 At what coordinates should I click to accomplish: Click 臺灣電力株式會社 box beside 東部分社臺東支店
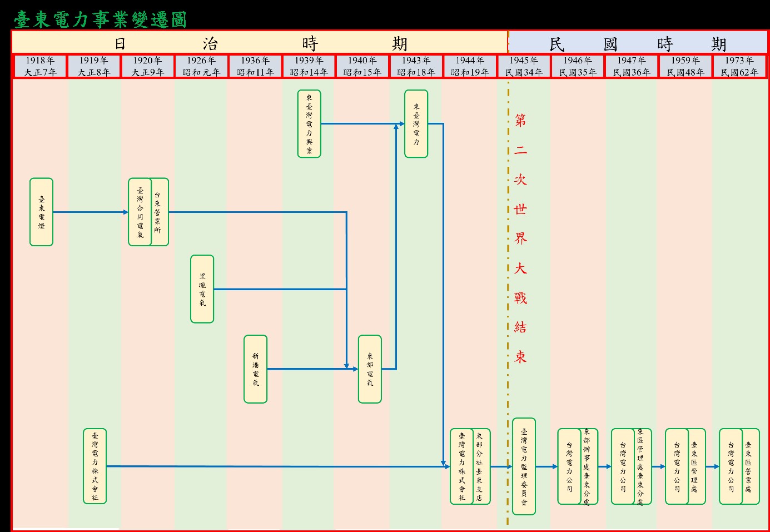click(x=462, y=466)
